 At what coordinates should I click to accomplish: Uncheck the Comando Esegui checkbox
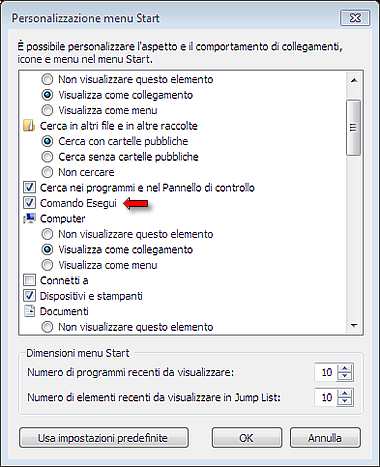29,203
